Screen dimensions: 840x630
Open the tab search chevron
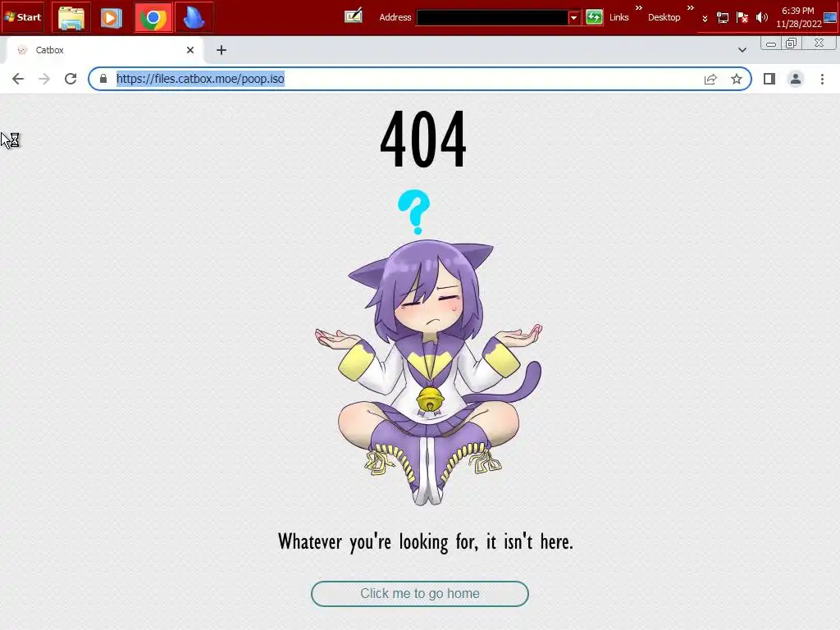point(742,50)
